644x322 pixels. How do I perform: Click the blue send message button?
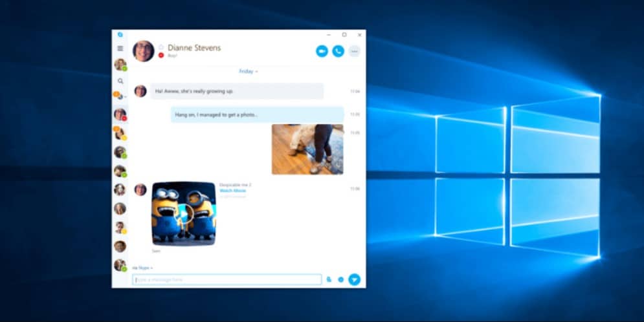click(x=355, y=280)
